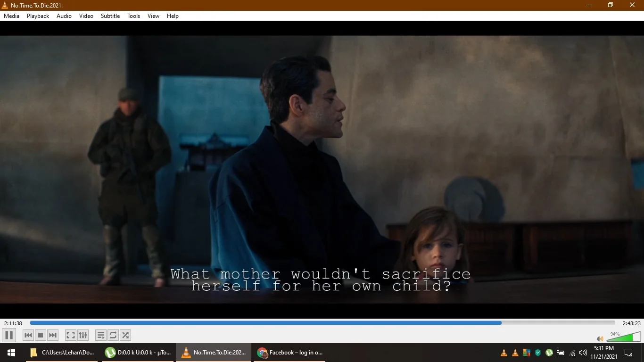Switch to µTorrent taskbar window
The image size is (644, 362).
(x=138, y=353)
